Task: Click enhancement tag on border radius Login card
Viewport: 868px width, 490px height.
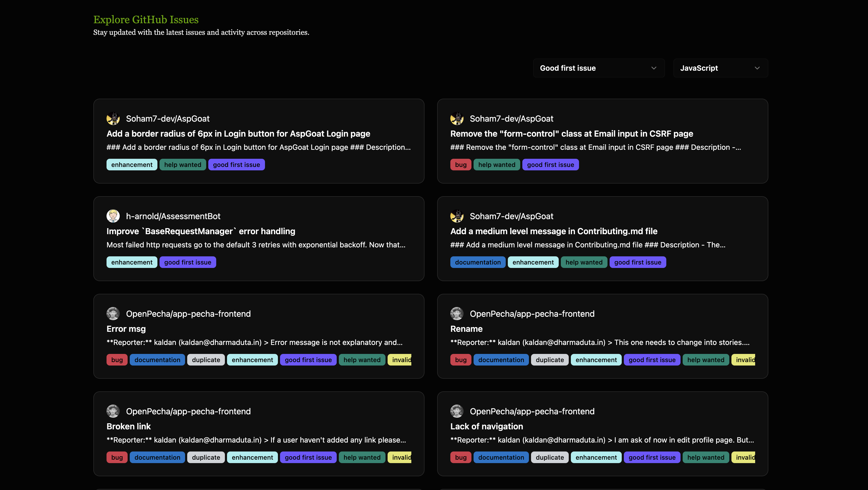Action: tap(132, 165)
